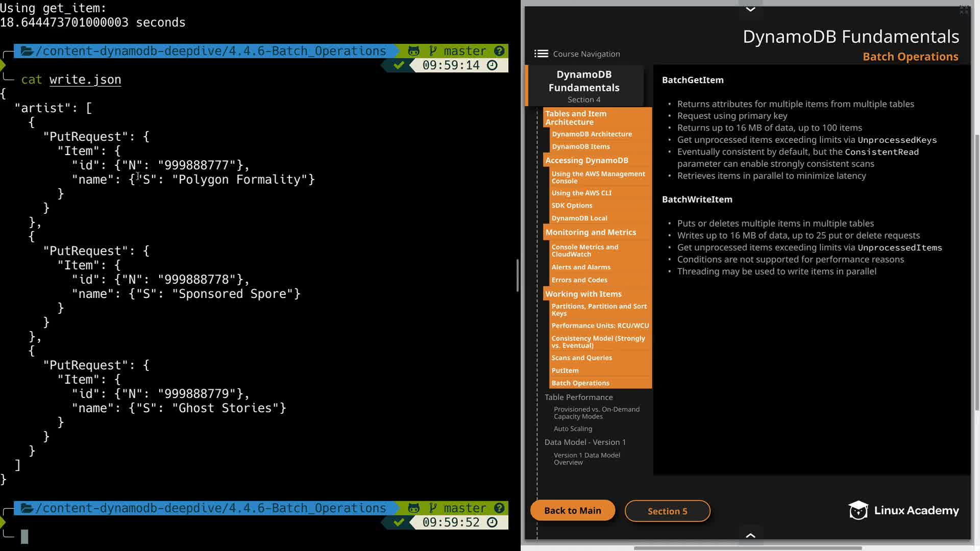Viewport: 980px width, 551px height.
Task: Click the horizontal scrollbar under the slide
Action: (x=748, y=548)
